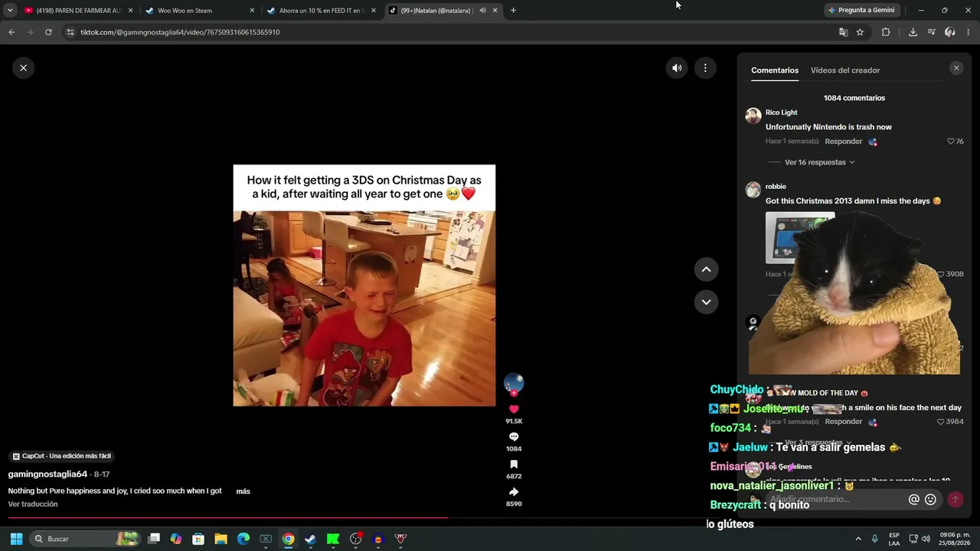Open OBS Studio from the taskbar
This screenshot has height=551, width=980.
pyautogui.click(x=355, y=539)
